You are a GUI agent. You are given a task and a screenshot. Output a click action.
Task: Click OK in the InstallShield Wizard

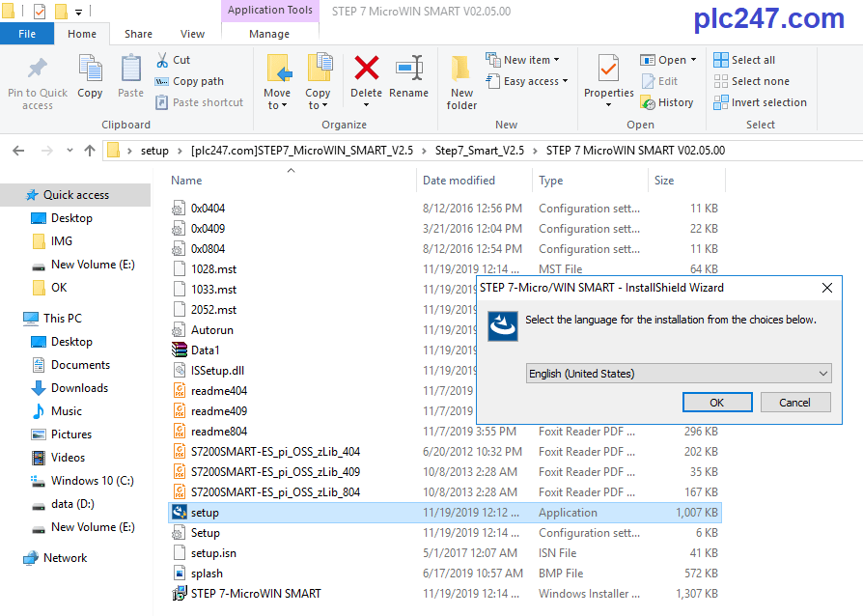pyautogui.click(x=717, y=403)
